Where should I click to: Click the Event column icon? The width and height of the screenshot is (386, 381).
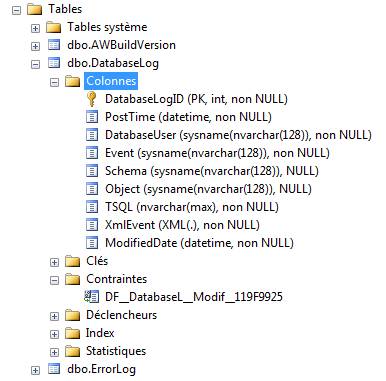(x=92, y=153)
